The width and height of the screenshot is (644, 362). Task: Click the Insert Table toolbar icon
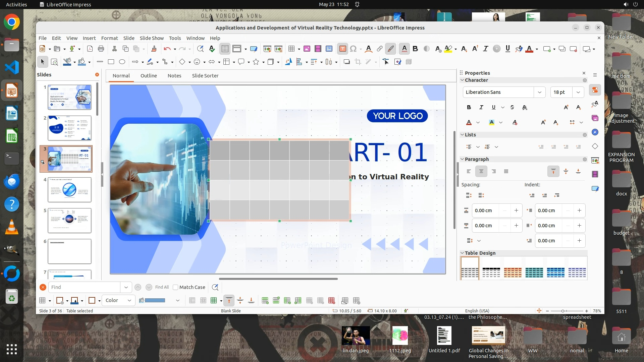point(291,49)
